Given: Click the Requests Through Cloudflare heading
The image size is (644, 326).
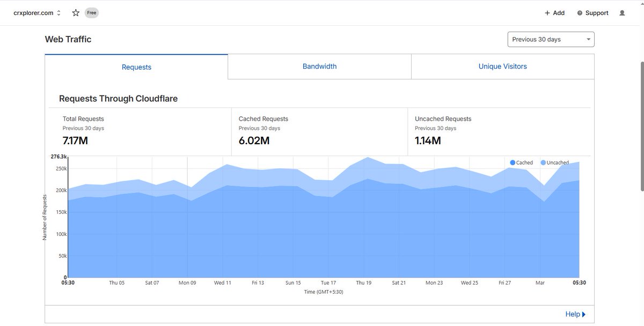Looking at the screenshot, I should 118,99.
